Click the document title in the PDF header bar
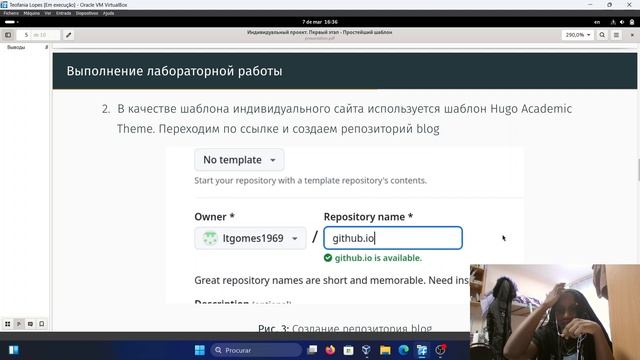Viewport: 640px width, 360px height. click(320, 32)
